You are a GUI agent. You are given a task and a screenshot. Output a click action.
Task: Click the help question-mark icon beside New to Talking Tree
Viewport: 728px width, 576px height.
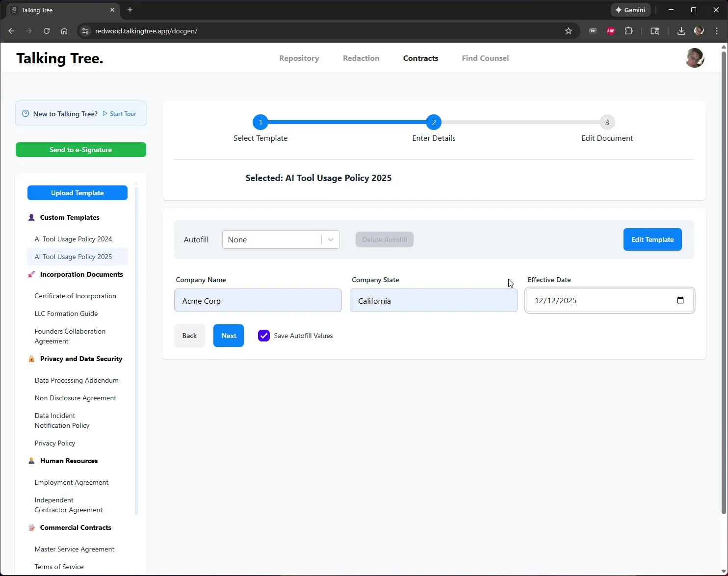26,114
